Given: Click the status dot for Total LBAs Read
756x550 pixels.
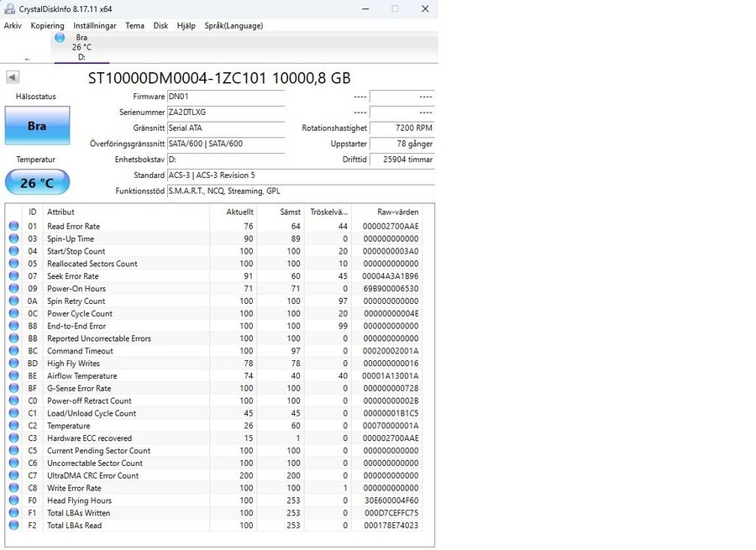Looking at the screenshot, I should point(13,526).
